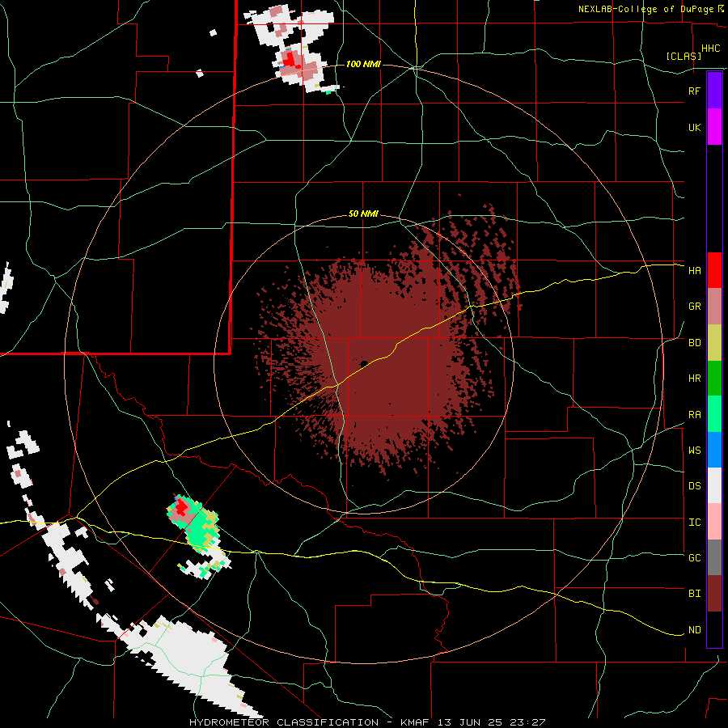Click the red hail core in the southwest storm
The width and height of the screenshot is (728, 728).
tap(180, 509)
